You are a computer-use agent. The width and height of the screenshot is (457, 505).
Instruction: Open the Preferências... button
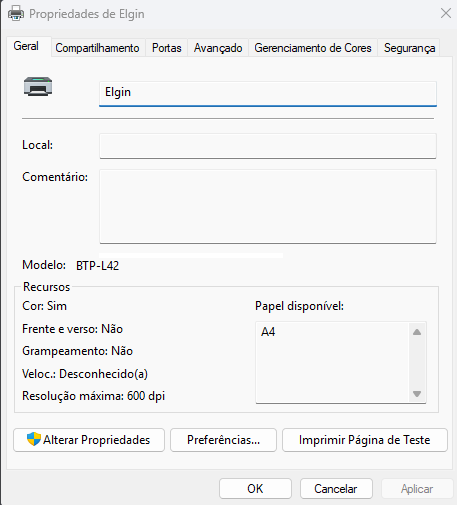223,440
